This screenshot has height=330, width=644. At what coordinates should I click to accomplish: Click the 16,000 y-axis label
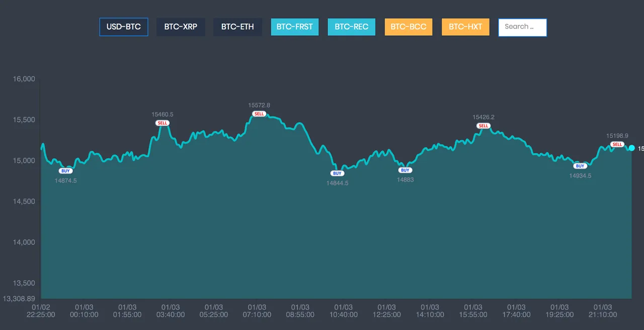pyautogui.click(x=24, y=79)
